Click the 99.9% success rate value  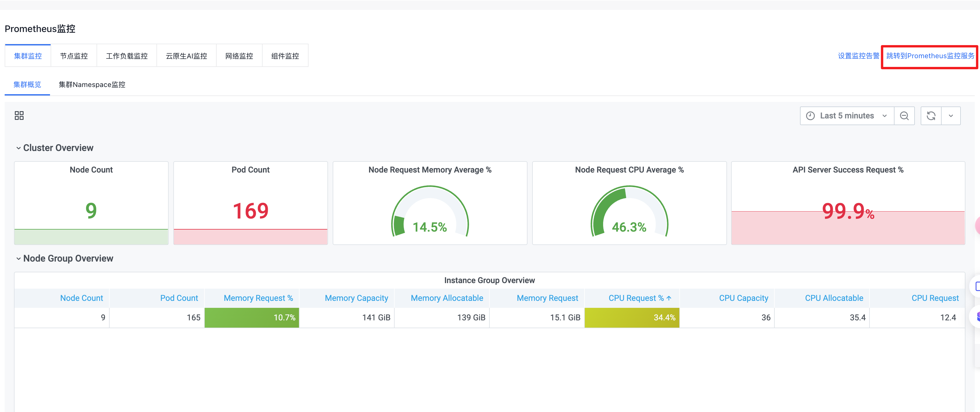[848, 211]
